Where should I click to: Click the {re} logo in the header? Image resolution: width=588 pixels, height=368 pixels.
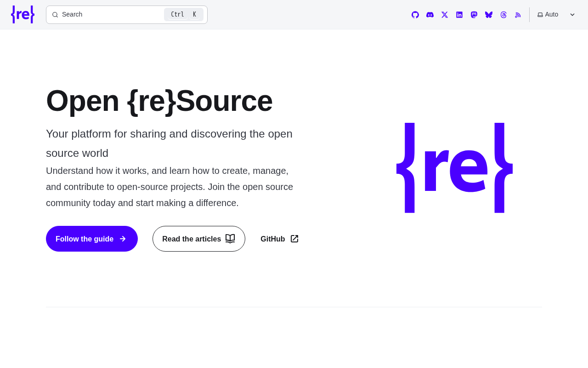[23, 15]
